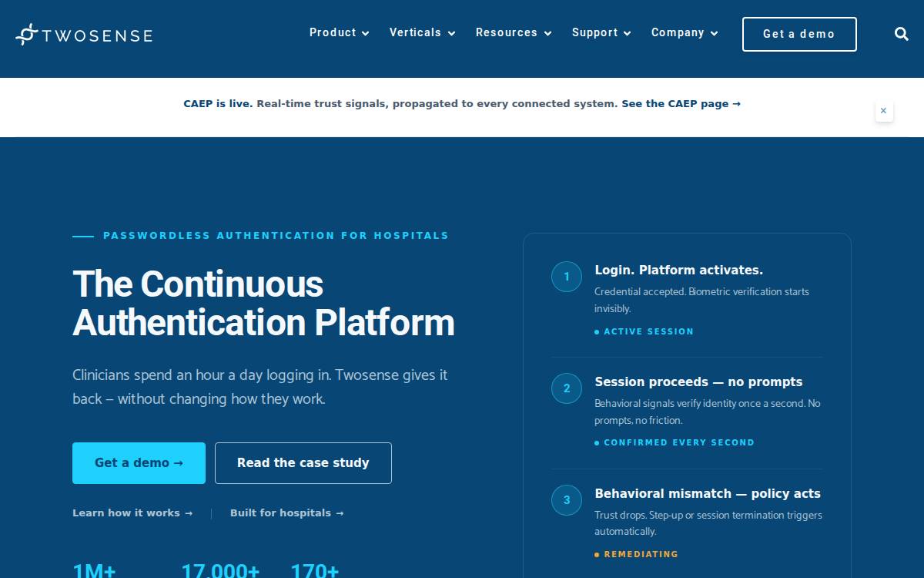
Task: Dismiss the CAEP announcement banner
Action: coord(884,111)
